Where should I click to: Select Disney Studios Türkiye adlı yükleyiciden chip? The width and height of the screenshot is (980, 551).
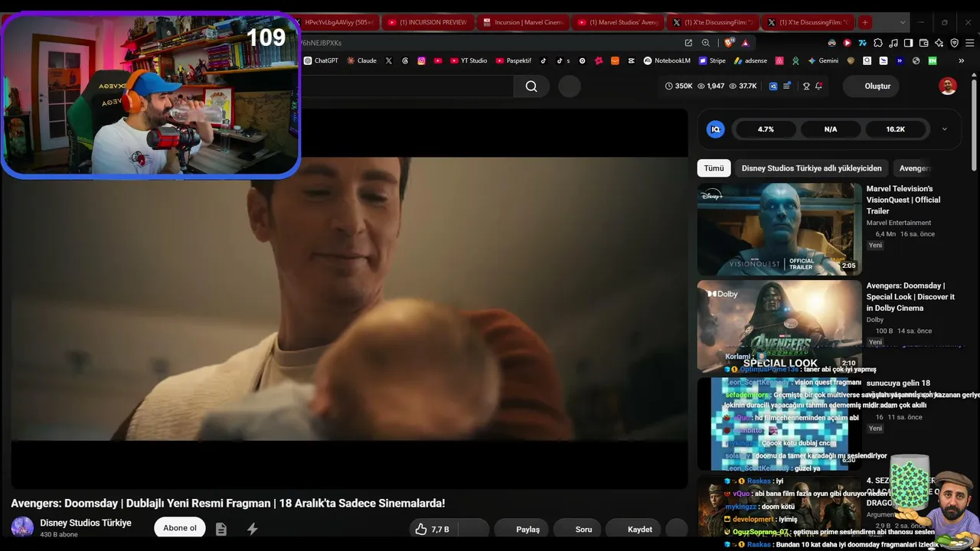812,168
